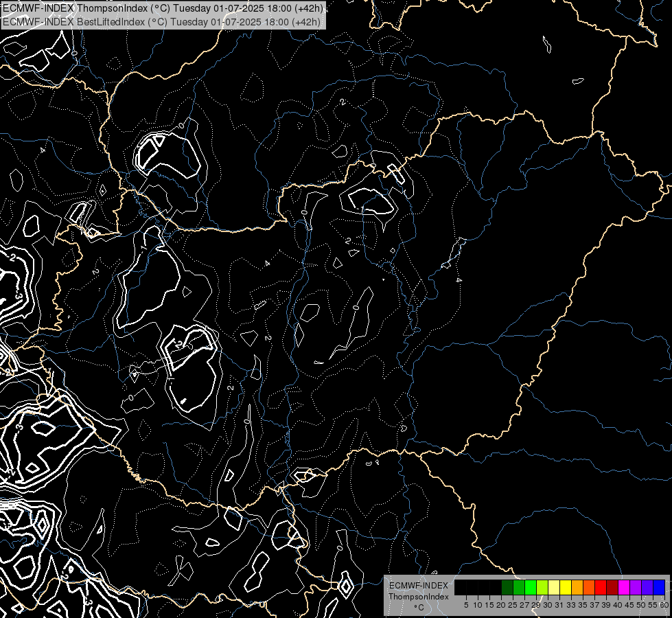Screen dimensions: 672x618
Task: Select the violet 50-55 legend swatch
Action: pos(647,587)
